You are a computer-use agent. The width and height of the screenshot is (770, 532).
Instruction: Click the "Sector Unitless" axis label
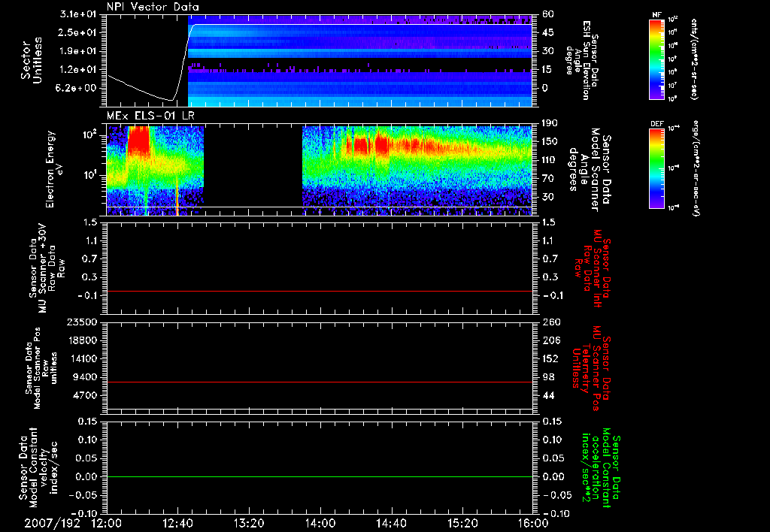coord(32,60)
